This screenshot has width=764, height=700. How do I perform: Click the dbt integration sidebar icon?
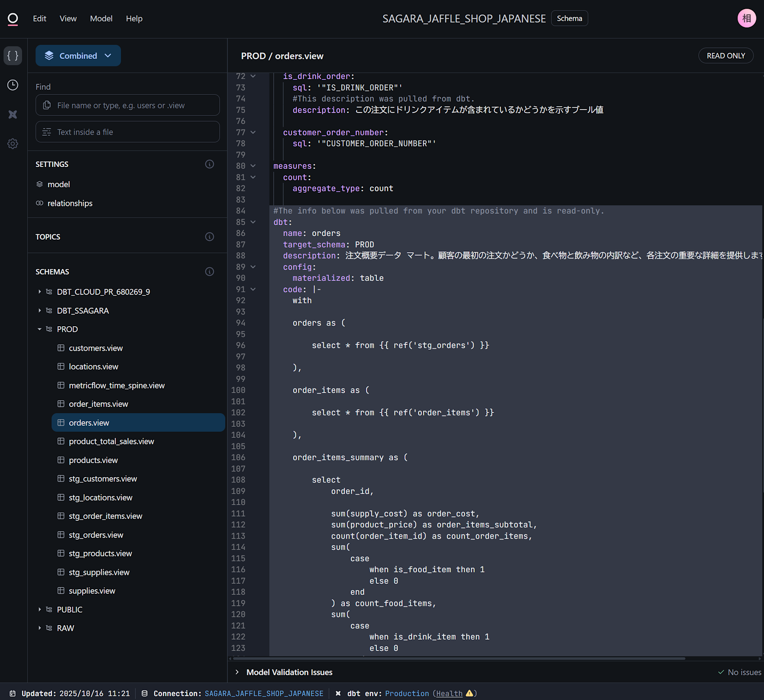(x=13, y=114)
